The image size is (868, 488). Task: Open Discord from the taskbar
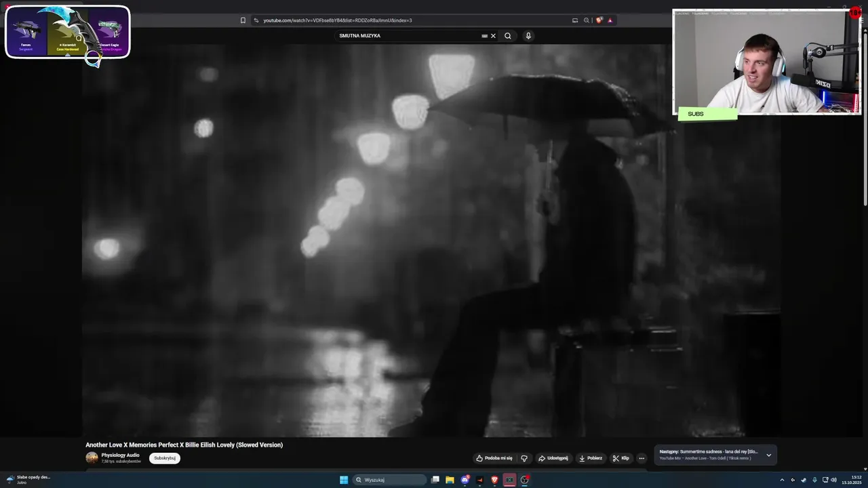tap(465, 480)
